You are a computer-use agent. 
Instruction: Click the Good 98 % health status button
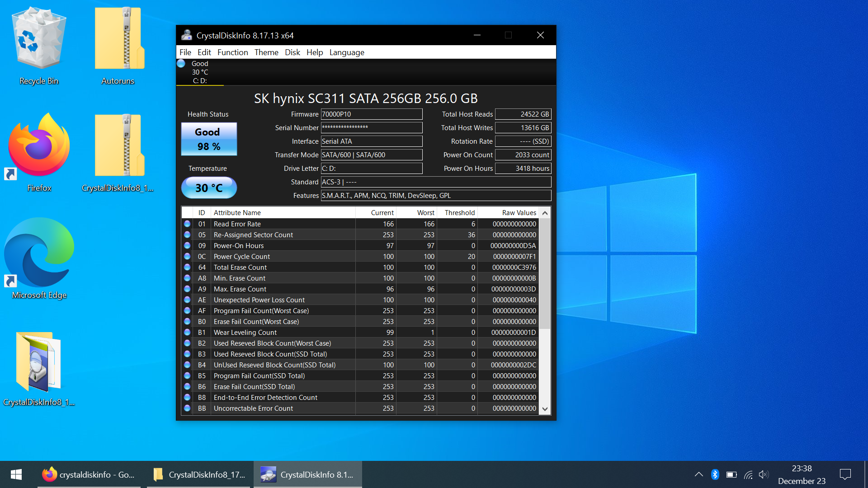pyautogui.click(x=209, y=139)
